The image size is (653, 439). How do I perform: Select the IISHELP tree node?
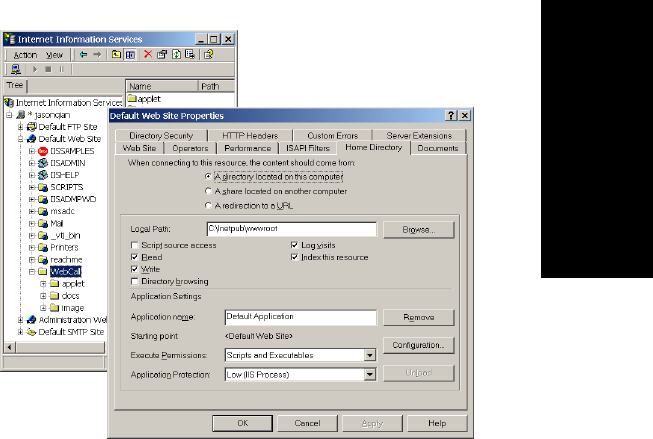pyautogui.click(x=65, y=175)
